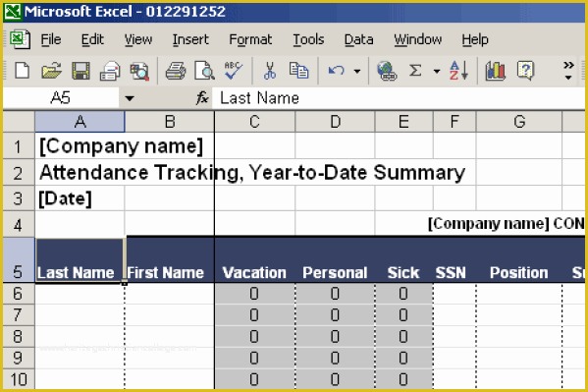Open a file with the folder icon
The height and width of the screenshot is (392, 588).
coord(52,70)
